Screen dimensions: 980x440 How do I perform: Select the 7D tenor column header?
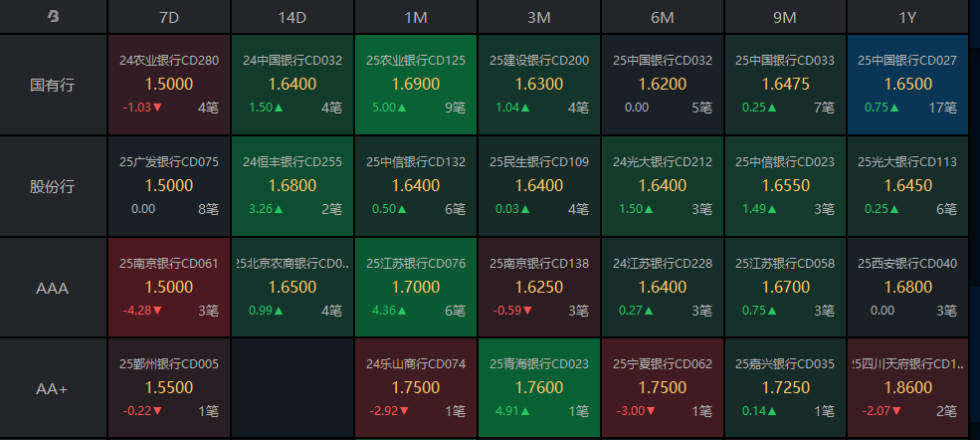point(168,17)
